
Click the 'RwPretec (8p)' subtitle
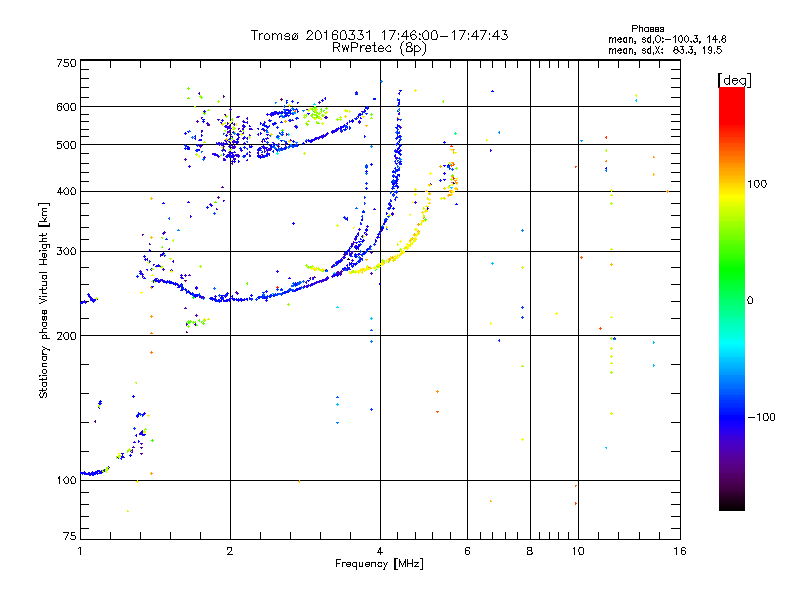pos(379,48)
